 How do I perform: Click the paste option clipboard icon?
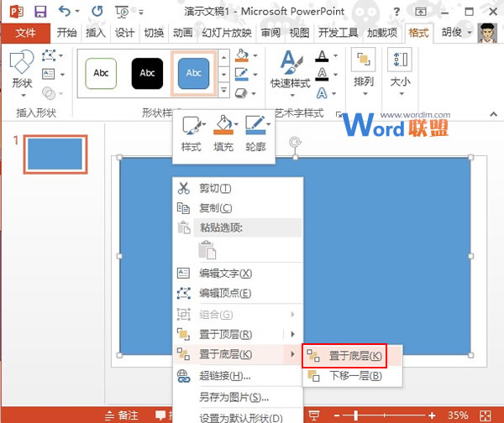207,250
